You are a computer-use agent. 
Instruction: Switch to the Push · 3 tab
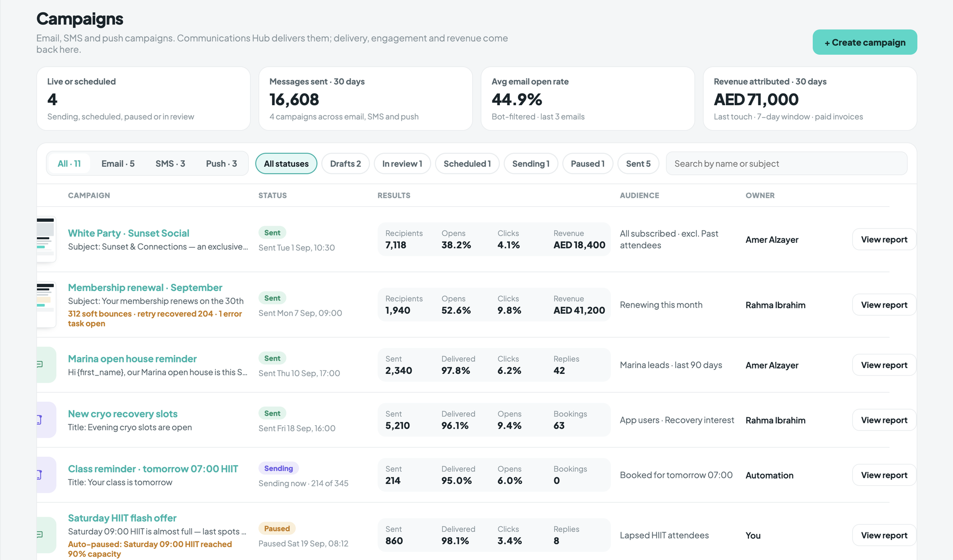click(x=221, y=163)
